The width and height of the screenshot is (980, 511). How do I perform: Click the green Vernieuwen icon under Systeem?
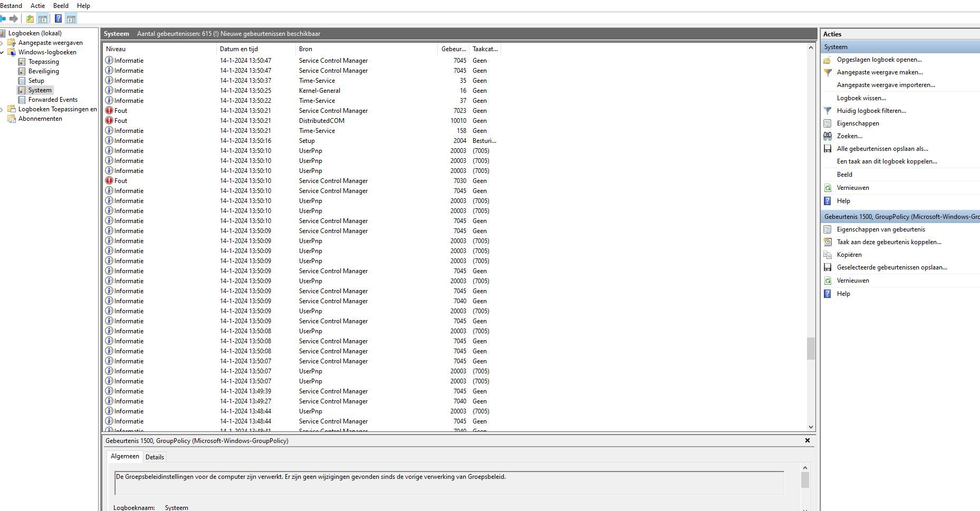[828, 188]
